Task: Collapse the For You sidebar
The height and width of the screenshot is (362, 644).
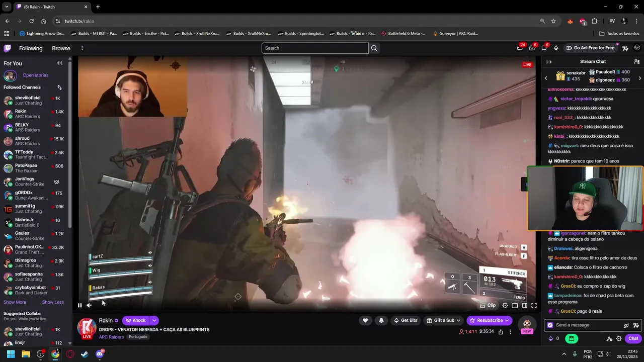Action: click(x=59, y=63)
